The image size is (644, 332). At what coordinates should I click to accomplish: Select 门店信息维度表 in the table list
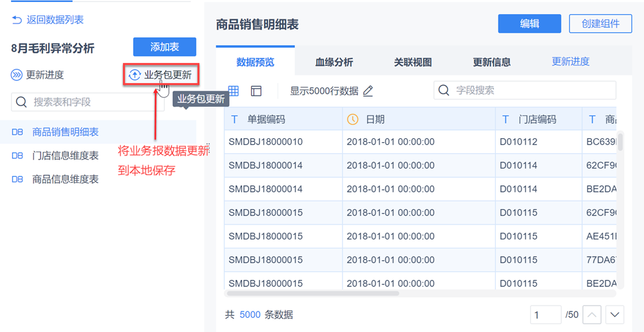(x=65, y=155)
